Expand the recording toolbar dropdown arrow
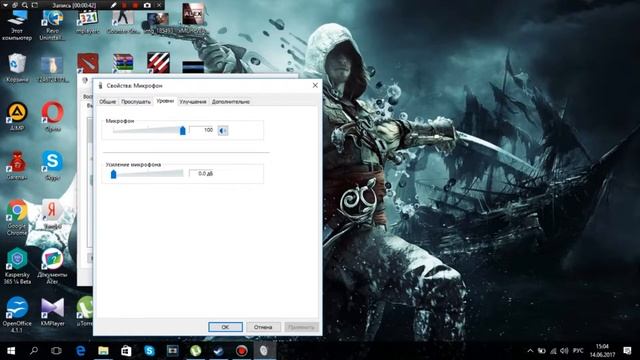 pyautogui.click(x=5, y=5)
